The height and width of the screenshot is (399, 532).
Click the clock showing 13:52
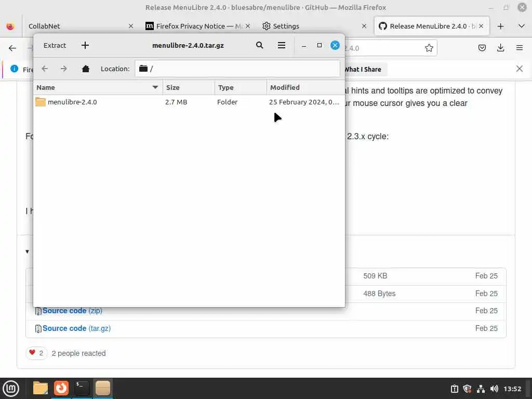click(x=512, y=389)
